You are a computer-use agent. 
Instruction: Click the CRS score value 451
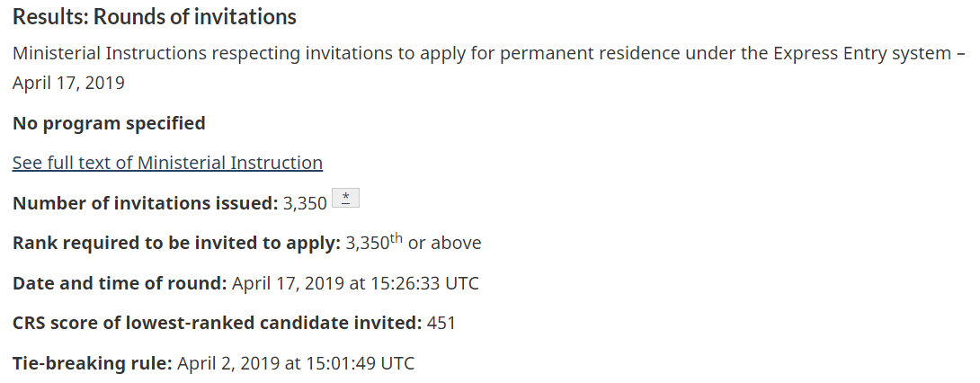tap(441, 323)
